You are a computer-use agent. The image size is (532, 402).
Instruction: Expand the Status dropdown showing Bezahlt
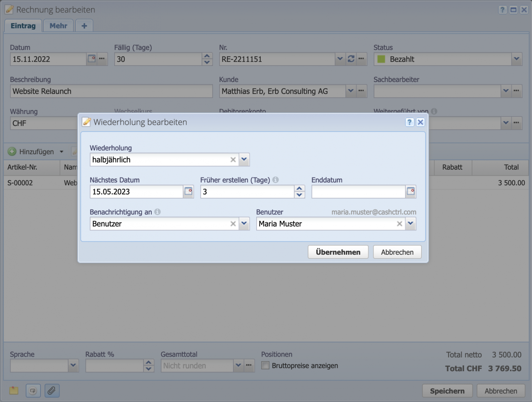516,59
